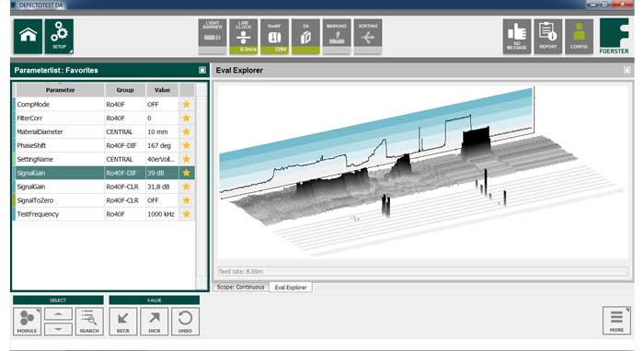
Task: Open the Config user button
Action: (579, 37)
